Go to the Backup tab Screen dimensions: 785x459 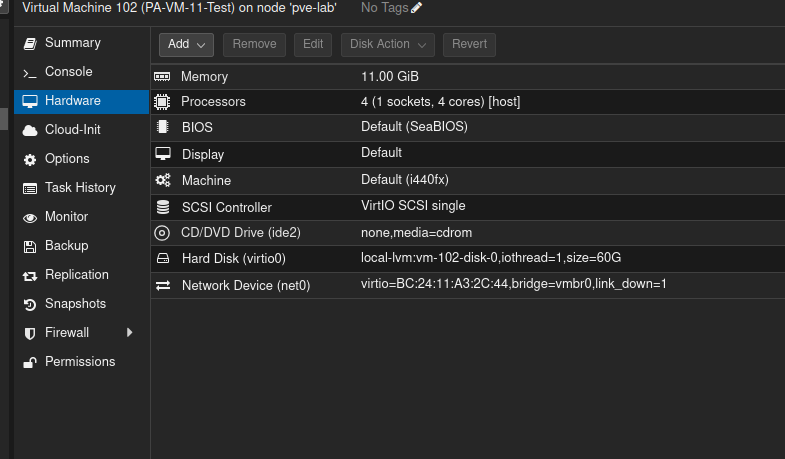click(82, 247)
